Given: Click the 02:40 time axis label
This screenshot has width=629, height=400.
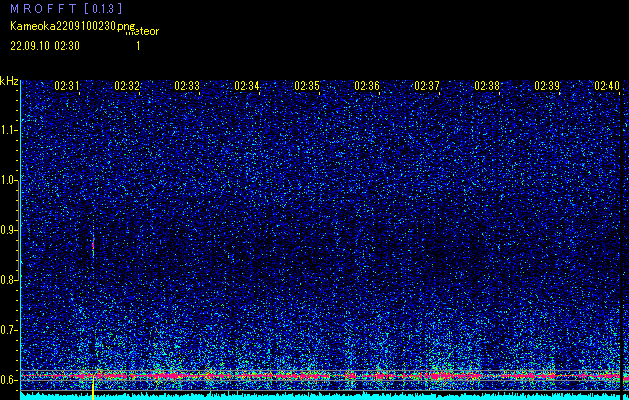Looking at the screenshot, I should pos(607,86).
